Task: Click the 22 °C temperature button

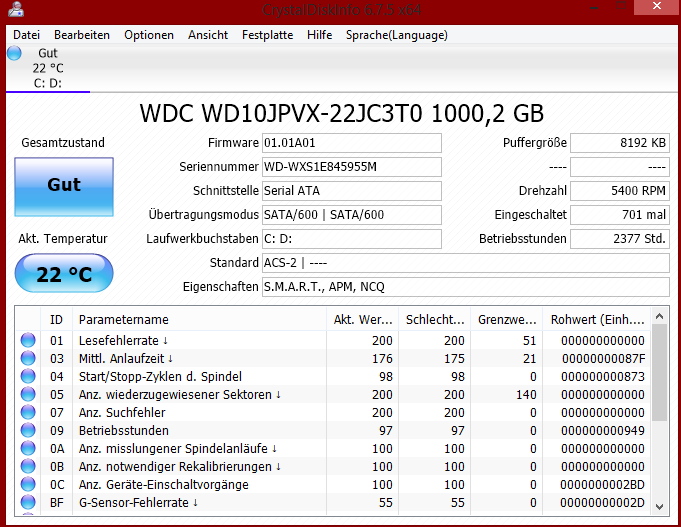Action: point(64,273)
